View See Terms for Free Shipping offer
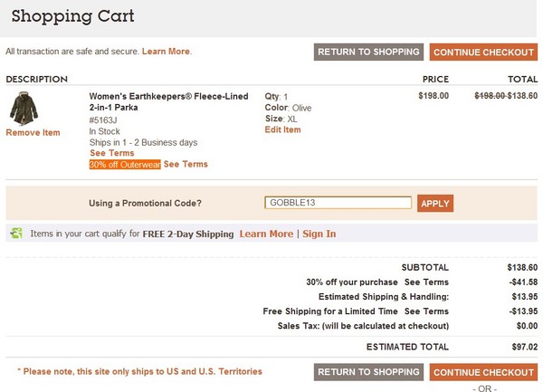Screen dimensions: 543x392 coord(426,311)
